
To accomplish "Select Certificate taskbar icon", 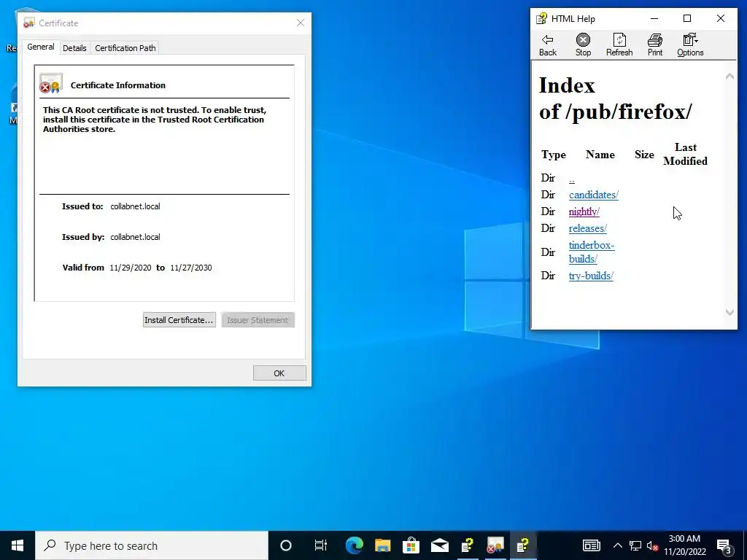I will pyautogui.click(x=495, y=545).
